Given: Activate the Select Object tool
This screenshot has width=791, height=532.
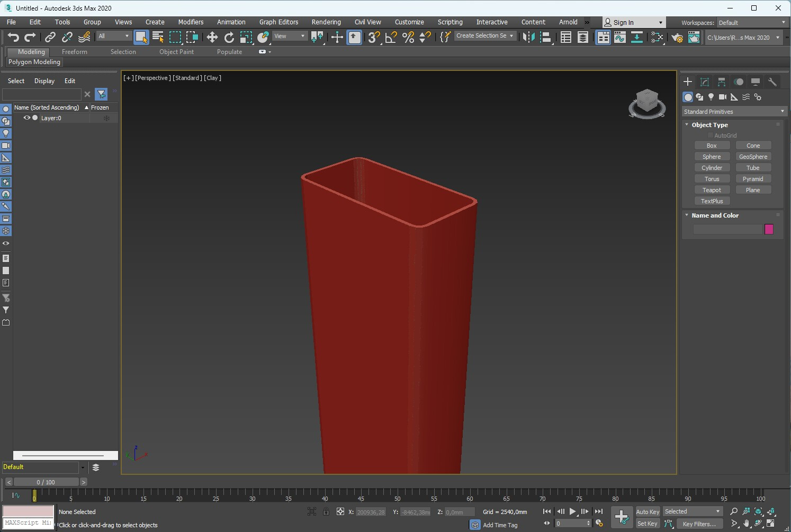Looking at the screenshot, I should 141,37.
